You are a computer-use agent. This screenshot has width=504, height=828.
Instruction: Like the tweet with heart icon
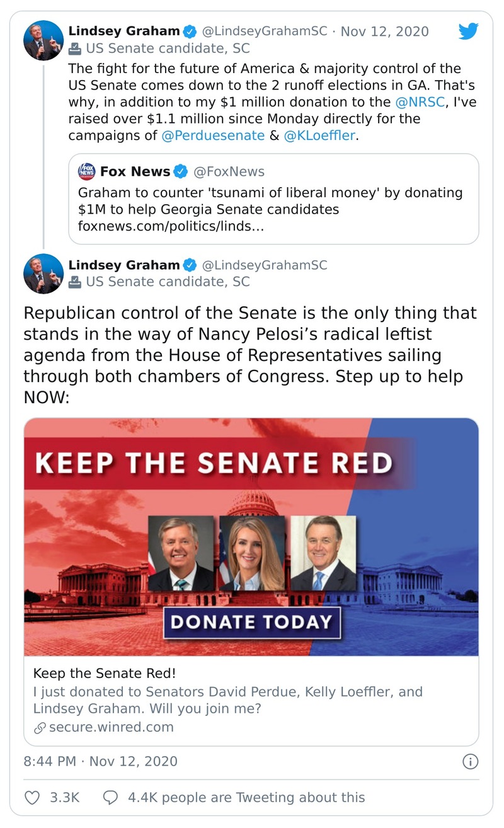pyautogui.click(x=32, y=797)
